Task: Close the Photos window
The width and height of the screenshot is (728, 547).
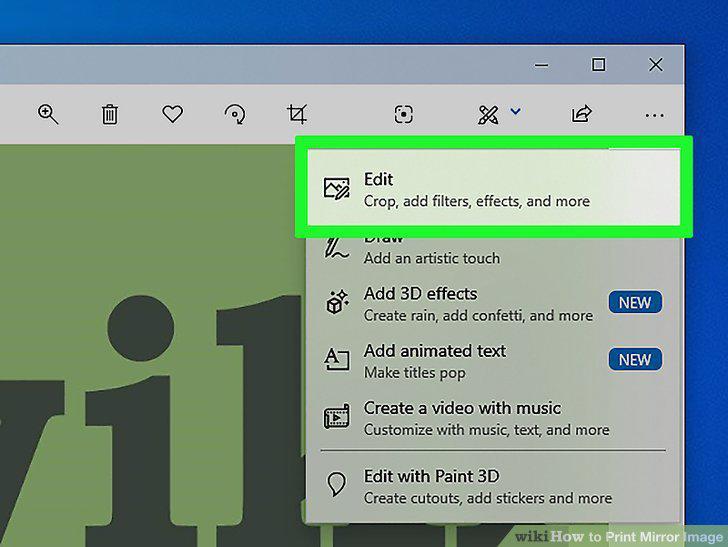Action: 656,65
